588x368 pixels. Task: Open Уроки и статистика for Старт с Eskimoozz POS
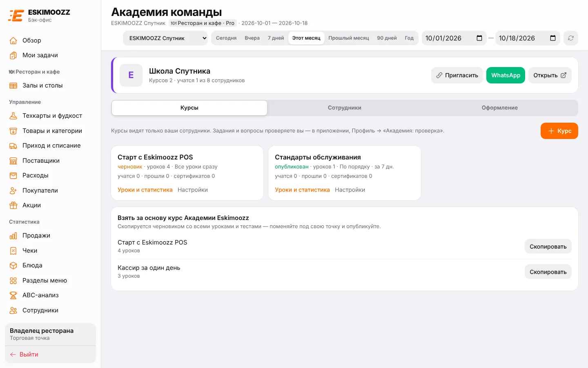coord(145,190)
